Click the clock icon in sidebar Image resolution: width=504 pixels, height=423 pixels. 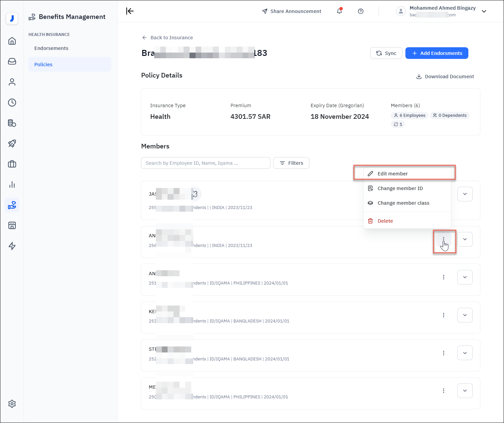[12, 103]
